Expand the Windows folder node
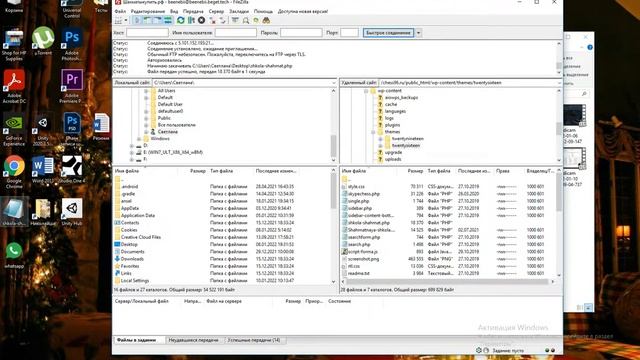 [x=139, y=139]
